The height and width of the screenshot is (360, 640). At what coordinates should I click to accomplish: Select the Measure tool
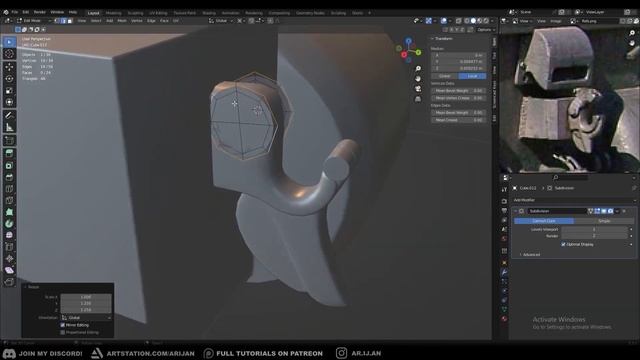[x=9, y=127]
